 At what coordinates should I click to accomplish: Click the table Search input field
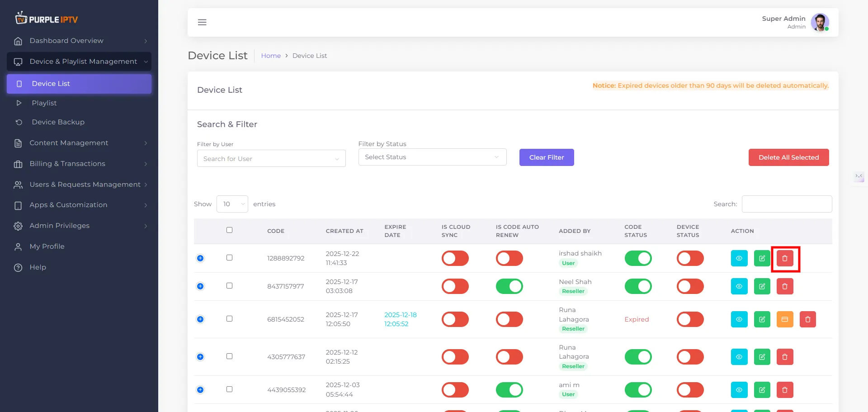tap(787, 204)
